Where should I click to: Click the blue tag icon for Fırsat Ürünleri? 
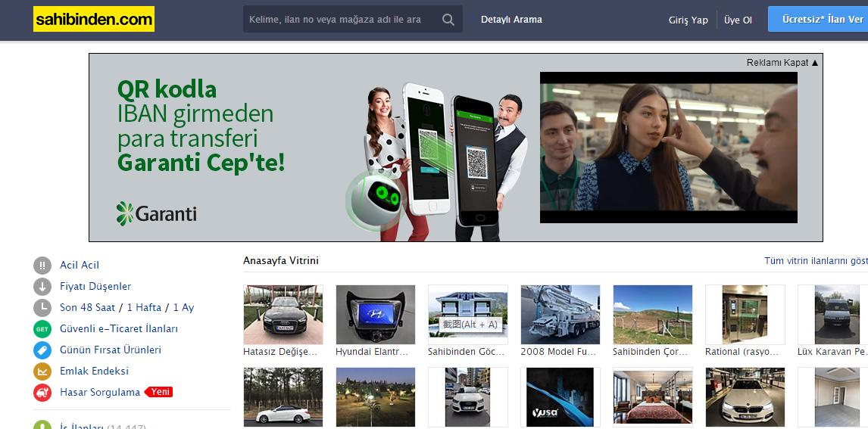point(42,350)
